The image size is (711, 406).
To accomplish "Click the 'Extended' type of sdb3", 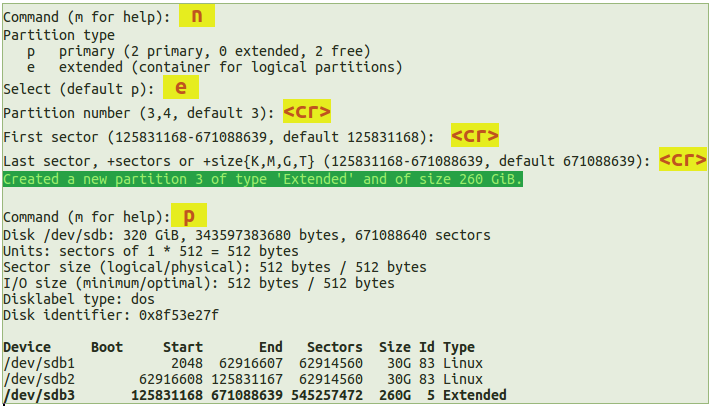I will [x=474, y=395].
